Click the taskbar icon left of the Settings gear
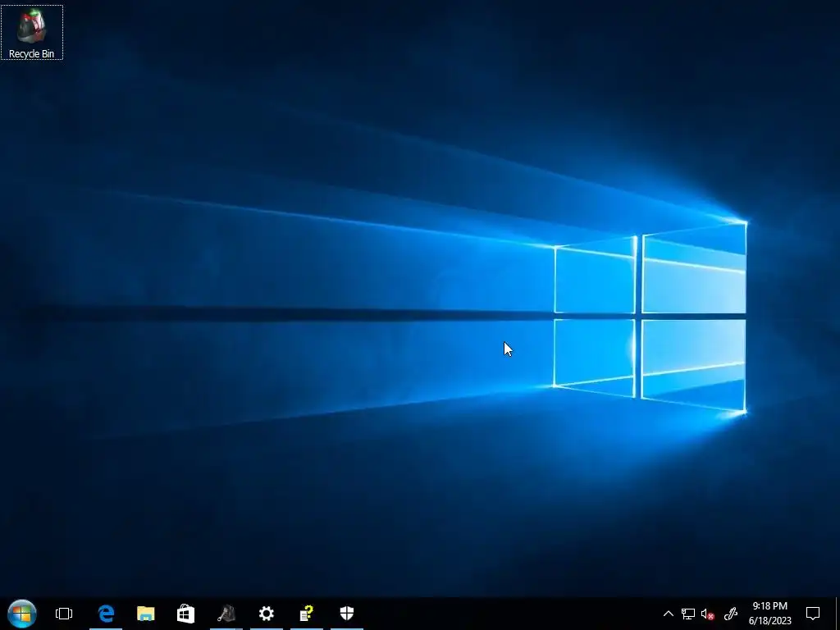This screenshot has height=630, width=840. 226,614
